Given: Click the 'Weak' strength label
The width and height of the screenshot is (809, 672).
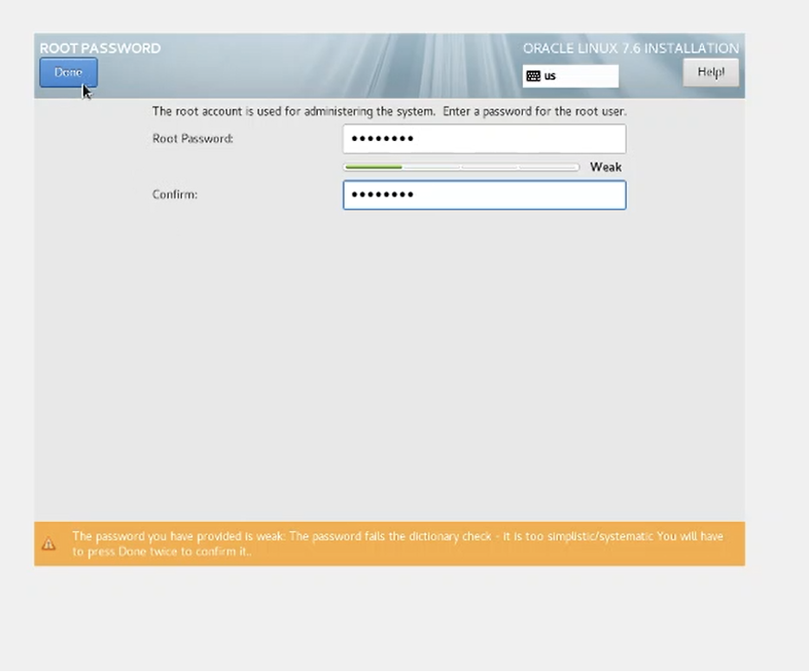Looking at the screenshot, I should click(x=605, y=167).
